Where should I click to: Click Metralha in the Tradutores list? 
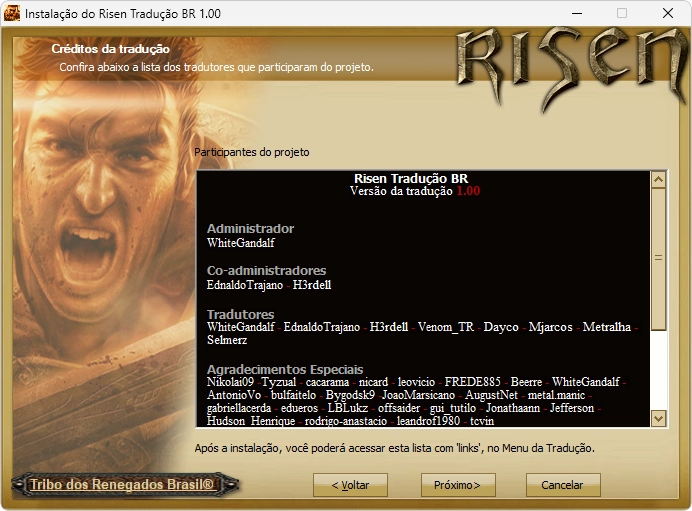tap(606, 327)
